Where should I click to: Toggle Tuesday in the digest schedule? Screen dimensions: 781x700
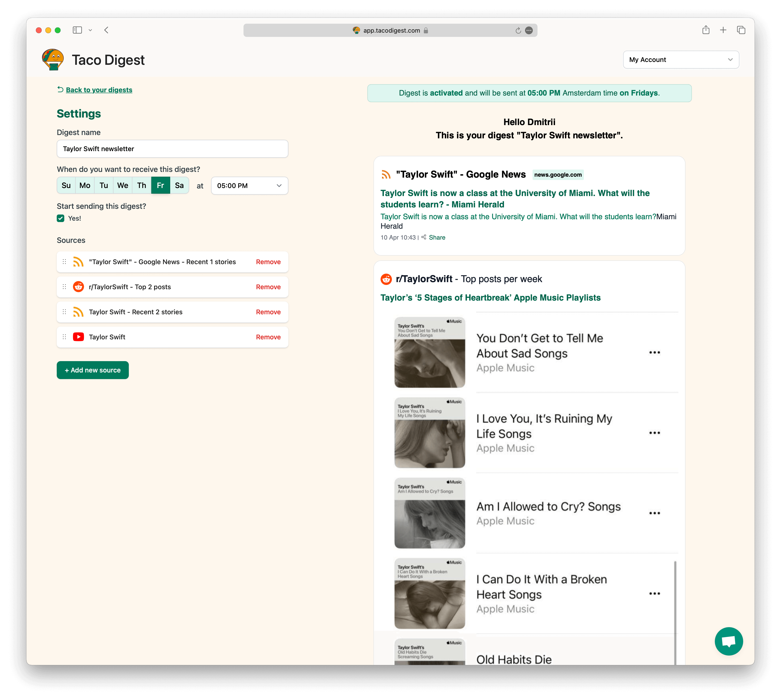click(104, 185)
